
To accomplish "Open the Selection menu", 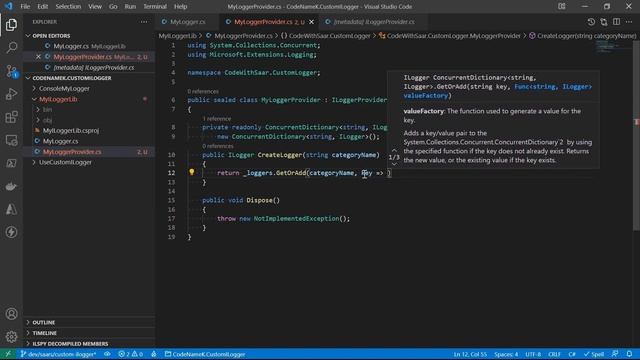I will point(68,7).
